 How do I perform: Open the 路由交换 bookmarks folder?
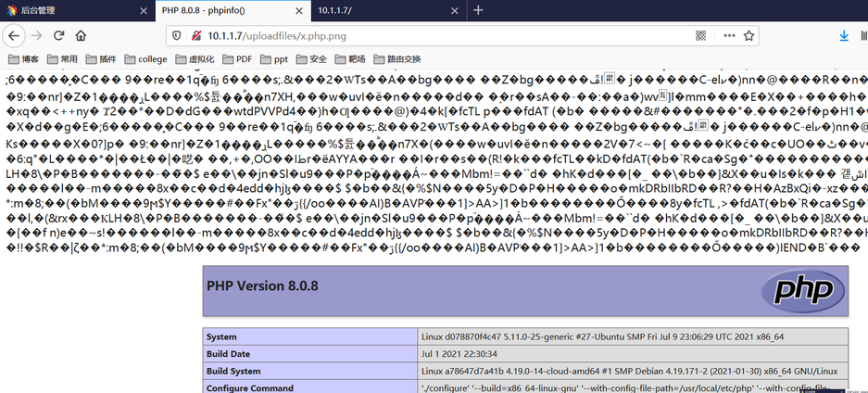397,59
